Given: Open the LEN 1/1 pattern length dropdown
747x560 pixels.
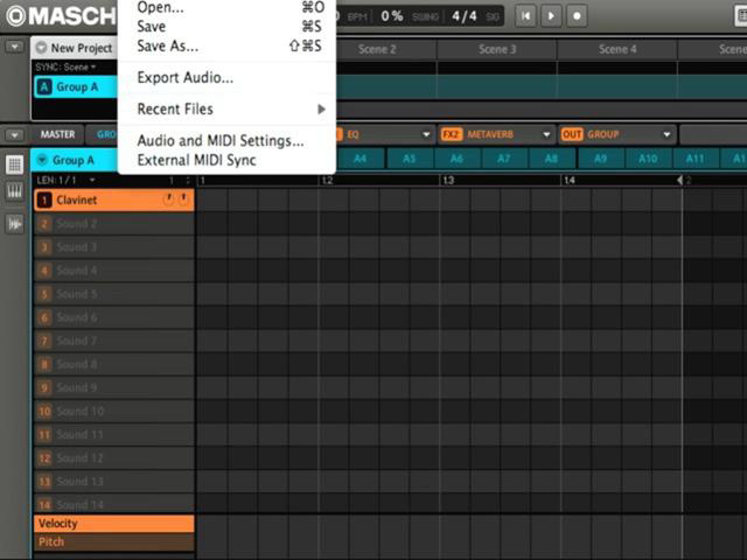Looking at the screenshot, I should click(x=66, y=180).
